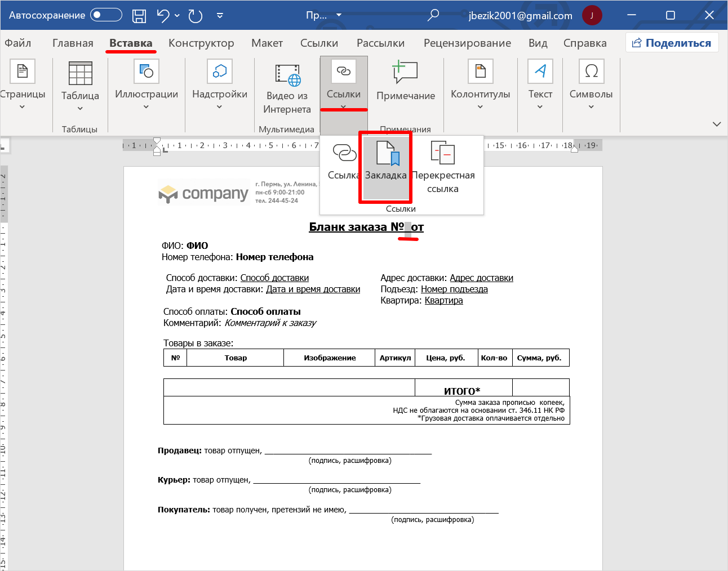Click the bold ФИО placeholder text
Screen dimensions: 728x571
197,246
